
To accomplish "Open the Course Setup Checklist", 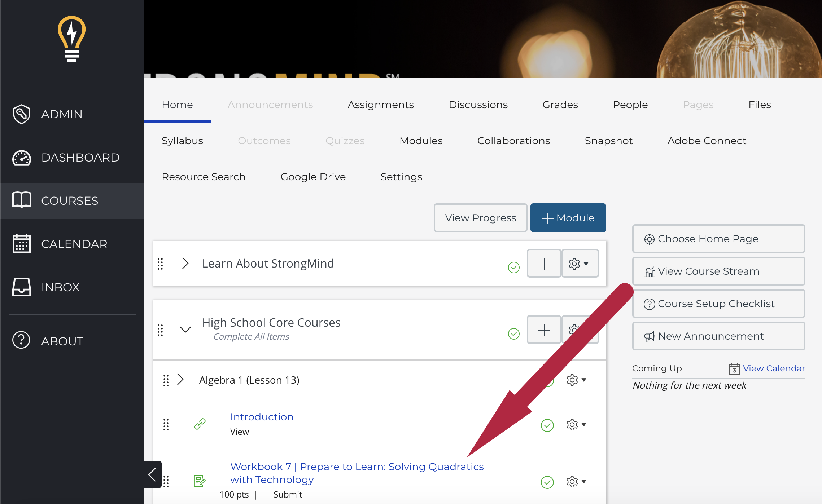I will pos(718,304).
